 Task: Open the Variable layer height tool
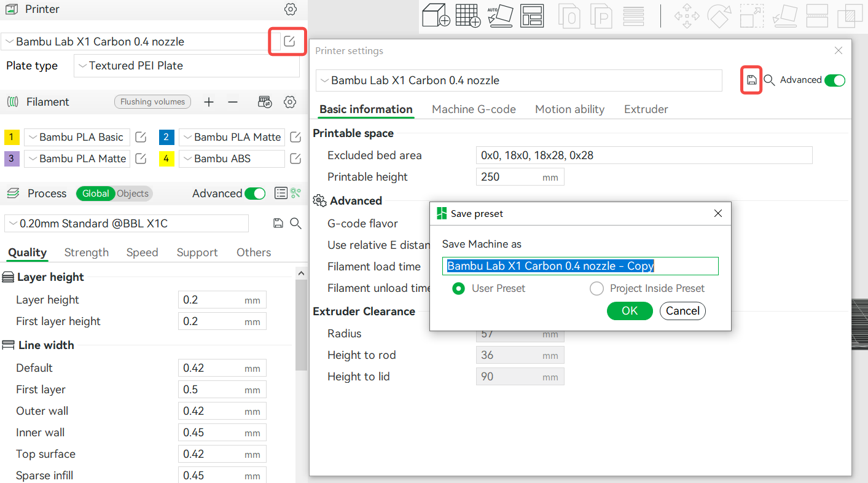coord(633,17)
